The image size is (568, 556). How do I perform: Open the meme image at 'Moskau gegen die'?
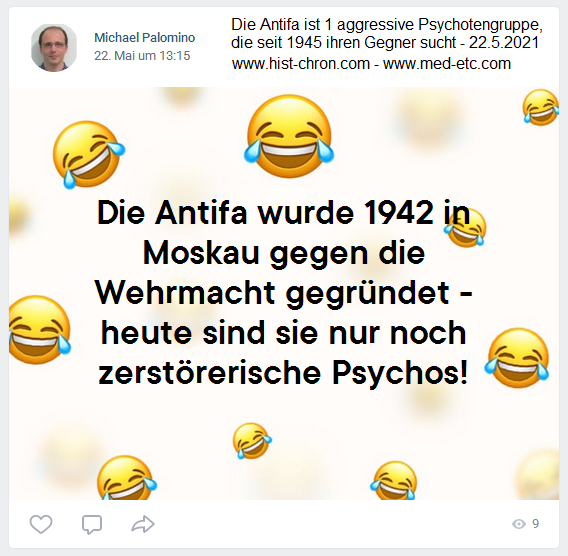(x=284, y=253)
